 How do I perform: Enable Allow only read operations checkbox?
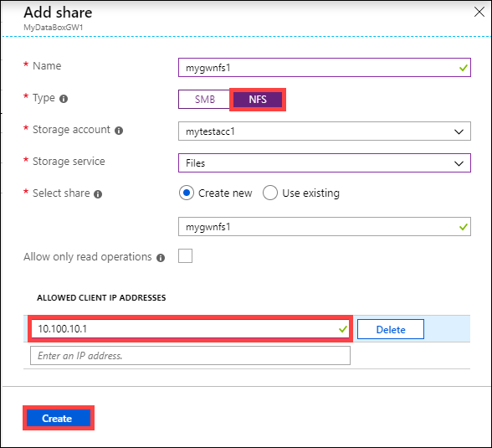186,256
